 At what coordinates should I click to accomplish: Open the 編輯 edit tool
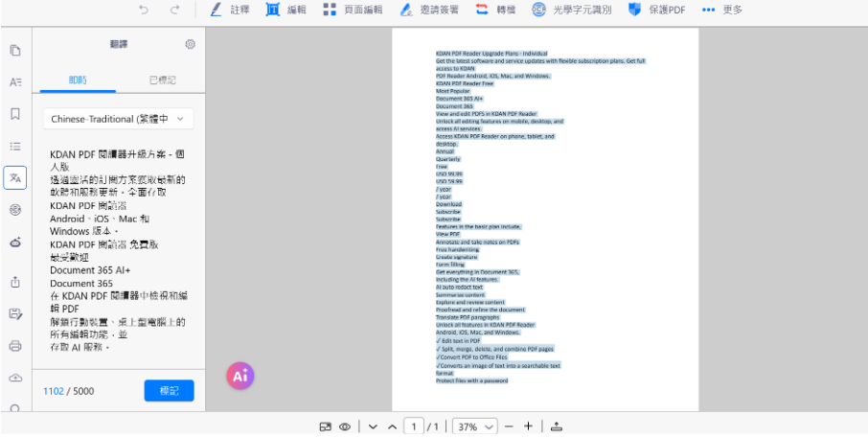(x=286, y=10)
